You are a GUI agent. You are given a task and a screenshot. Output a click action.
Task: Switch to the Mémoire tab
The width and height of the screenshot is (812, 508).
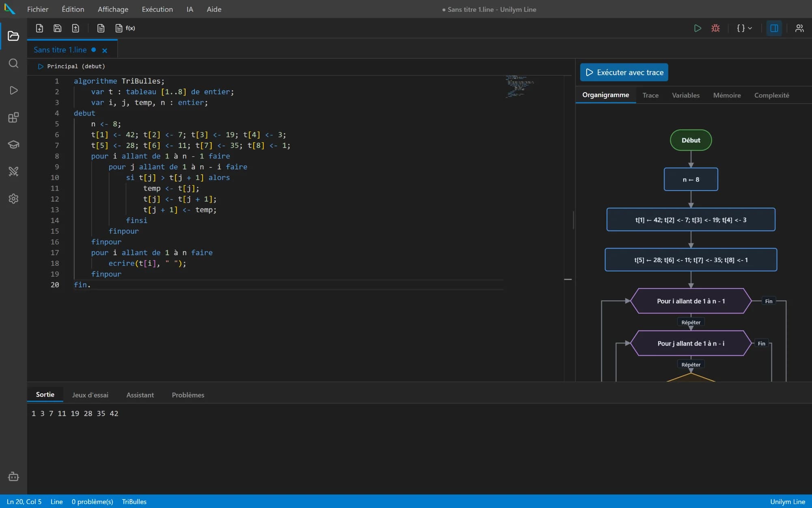(727, 95)
